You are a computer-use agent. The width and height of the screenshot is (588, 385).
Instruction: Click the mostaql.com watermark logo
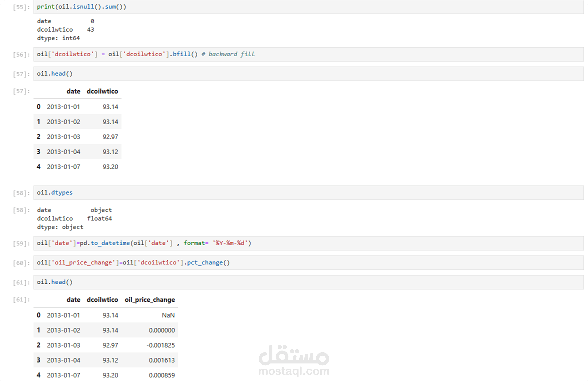[x=294, y=361]
